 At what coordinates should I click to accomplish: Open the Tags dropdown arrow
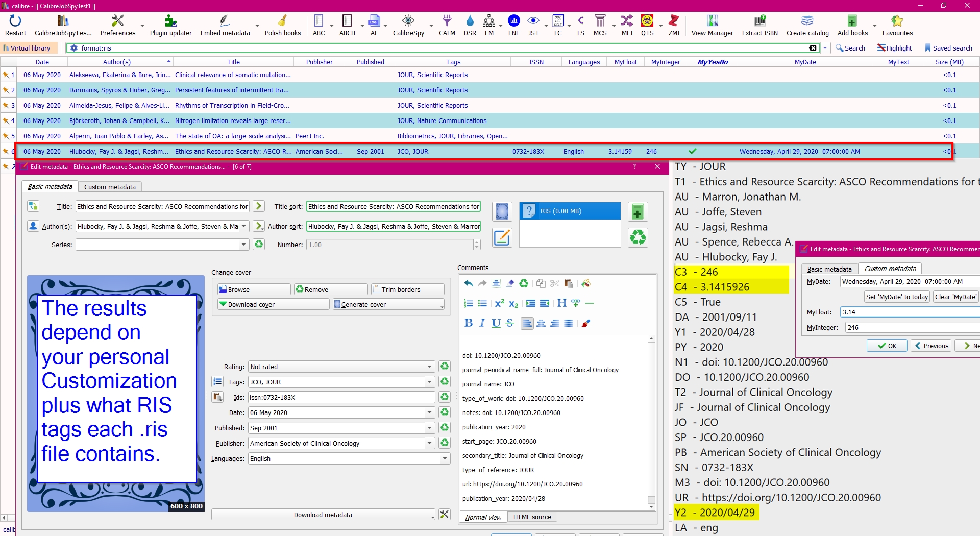click(430, 382)
